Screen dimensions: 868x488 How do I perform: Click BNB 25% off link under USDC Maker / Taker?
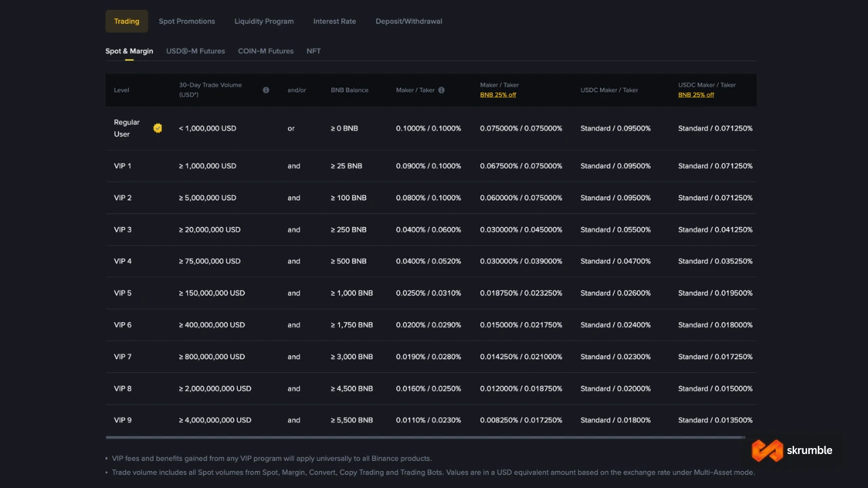pos(696,95)
